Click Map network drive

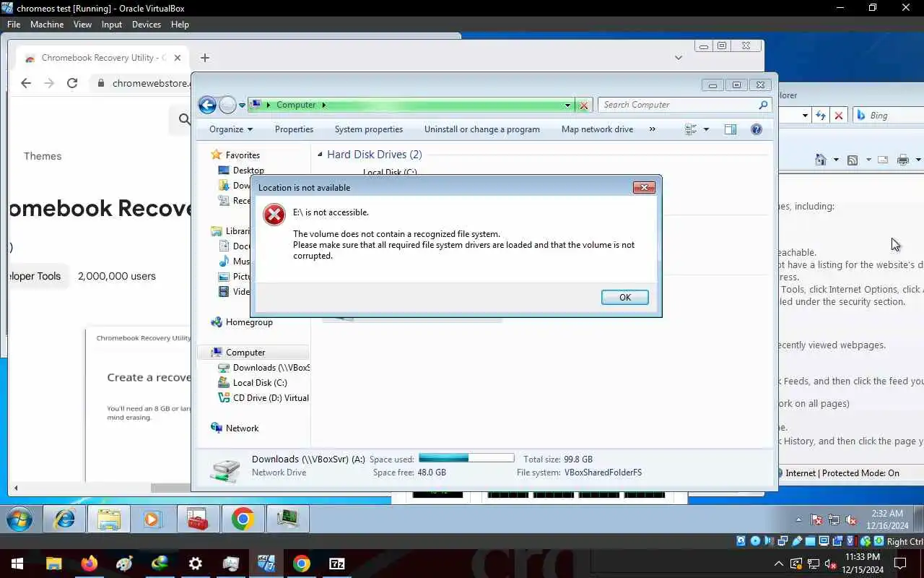click(x=597, y=129)
